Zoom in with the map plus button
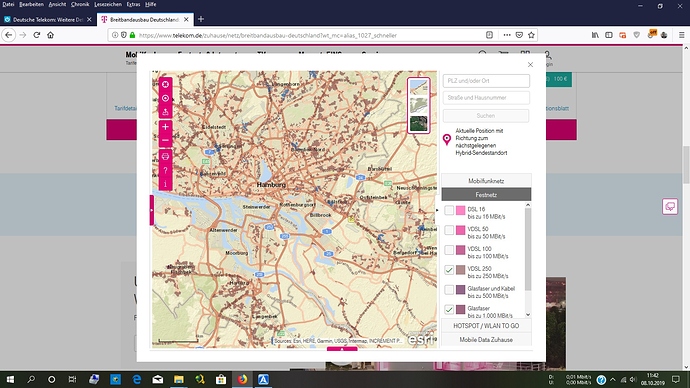Screen dimensions: 690x388 click(165, 127)
